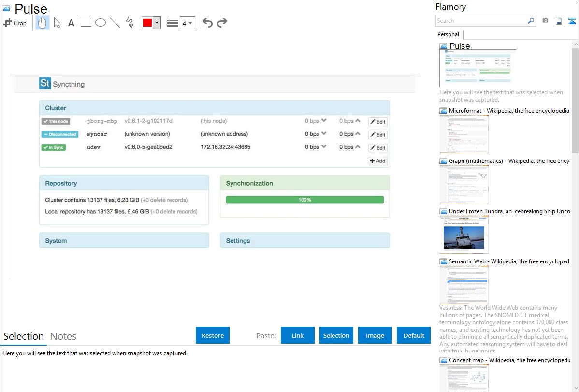Viewport: 579px width, 392px height.
Task: Open the Under Frozen Tundra snapshot thumbnail
Action: click(464, 234)
